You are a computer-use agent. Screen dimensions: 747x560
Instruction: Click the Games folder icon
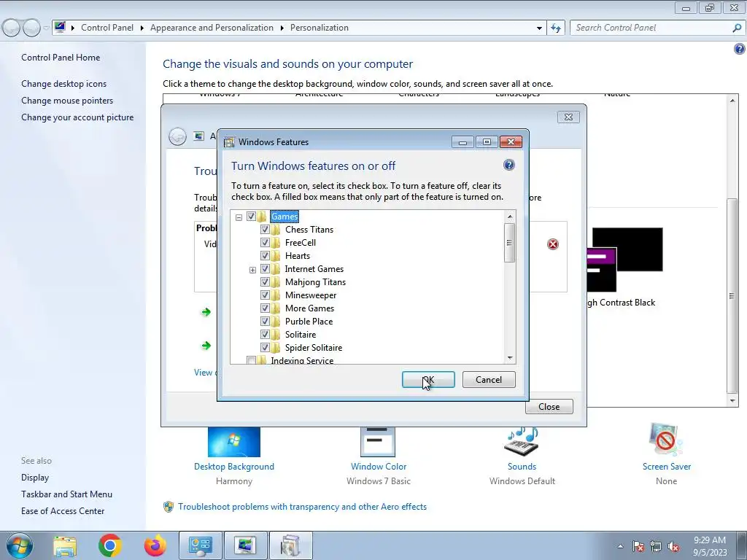click(x=262, y=217)
